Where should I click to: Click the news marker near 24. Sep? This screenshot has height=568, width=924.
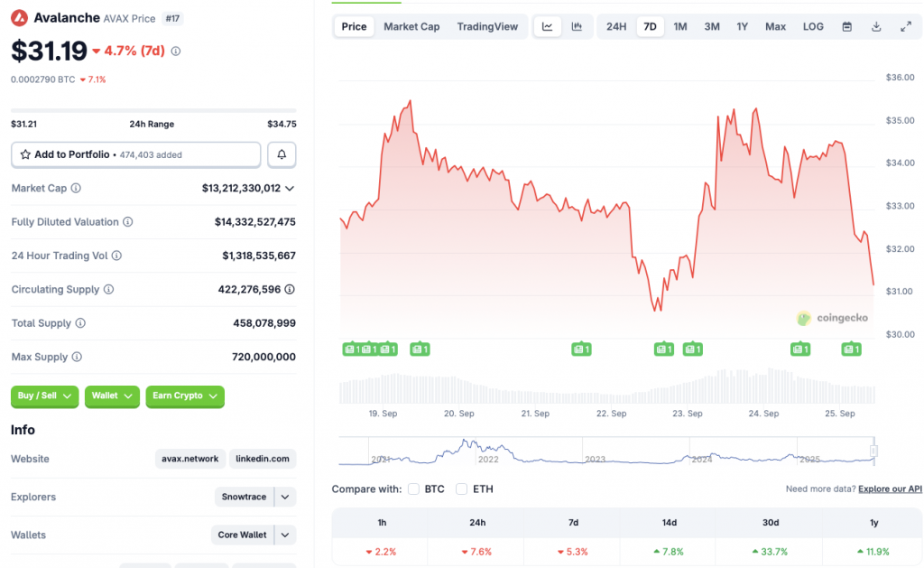pyautogui.click(x=800, y=349)
